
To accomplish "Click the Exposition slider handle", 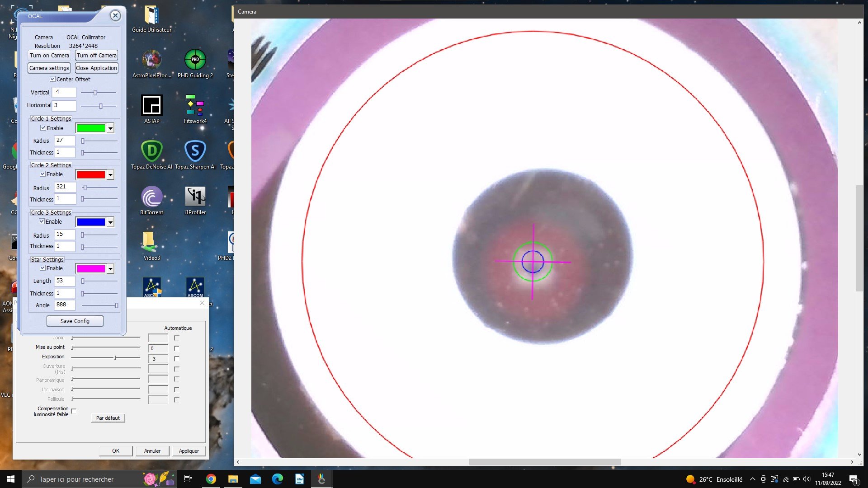I will 115,358.
